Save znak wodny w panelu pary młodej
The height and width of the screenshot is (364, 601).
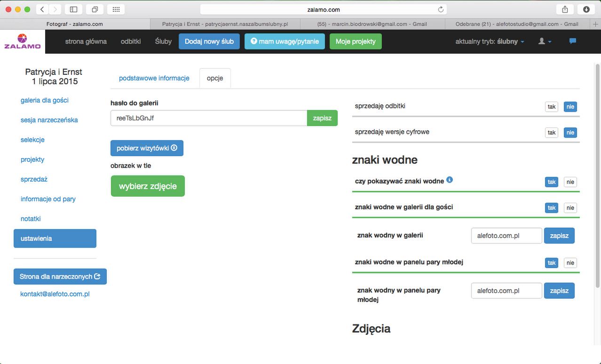coord(559,291)
